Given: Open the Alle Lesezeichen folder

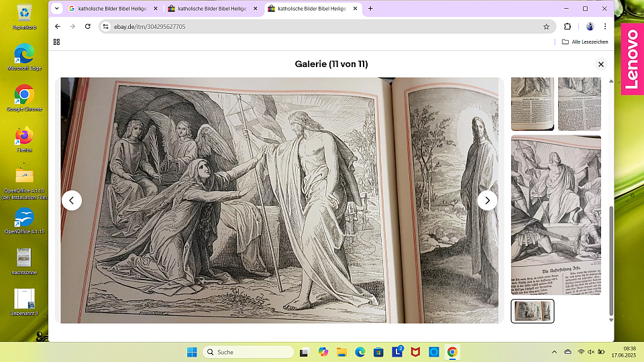Looking at the screenshot, I should tap(585, 42).
